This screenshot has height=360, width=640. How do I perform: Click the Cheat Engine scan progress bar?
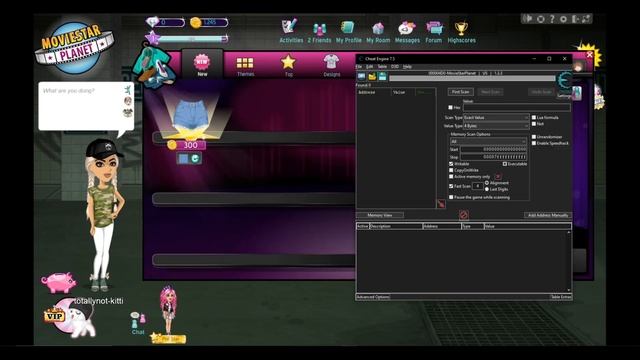pos(472,78)
